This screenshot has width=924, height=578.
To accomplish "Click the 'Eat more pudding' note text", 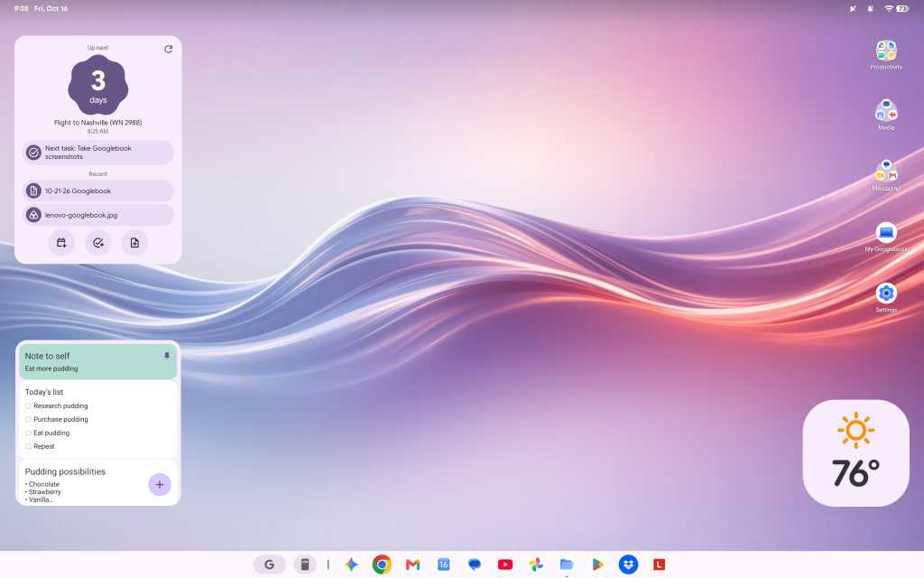I will (51, 368).
